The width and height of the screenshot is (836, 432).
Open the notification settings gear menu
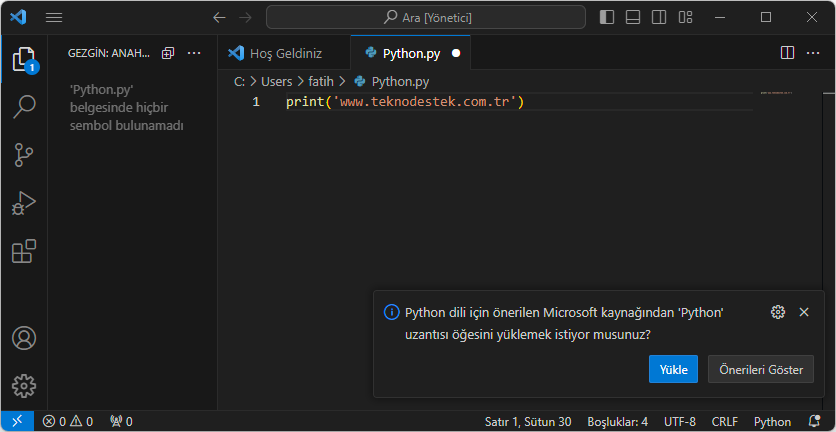[778, 312]
